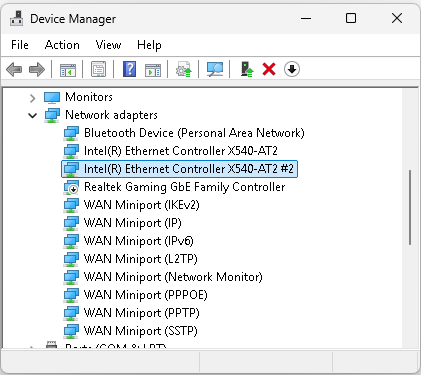The height and width of the screenshot is (375, 421).
Task: Select WAN Miniport (IPv6) entry
Action: (138, 241)
